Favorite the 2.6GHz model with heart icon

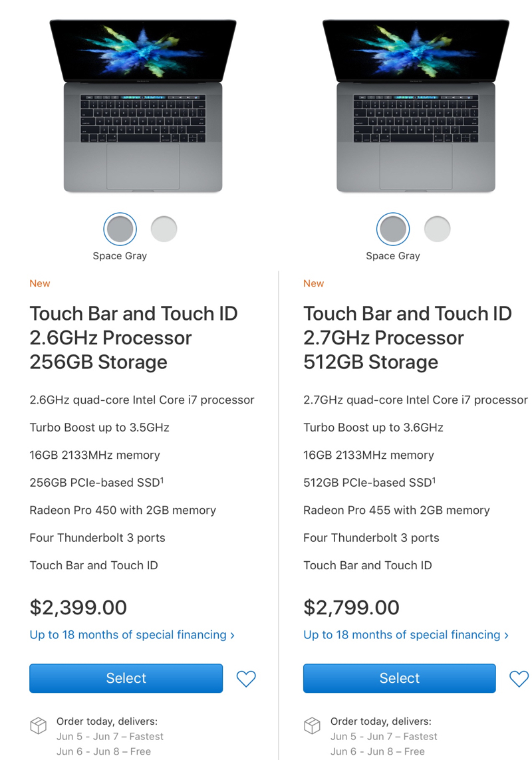(x=246, y=679)
